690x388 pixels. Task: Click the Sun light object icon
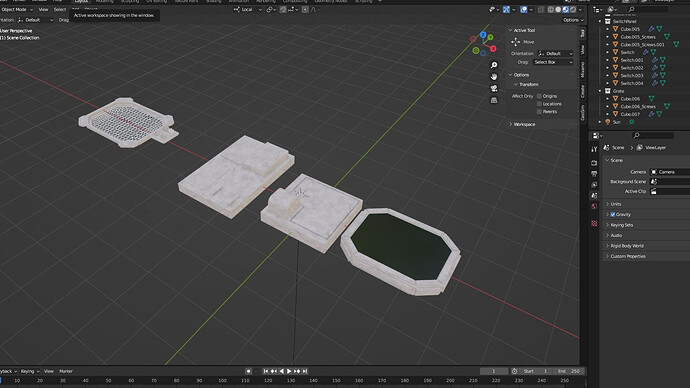tap(608, 122)
